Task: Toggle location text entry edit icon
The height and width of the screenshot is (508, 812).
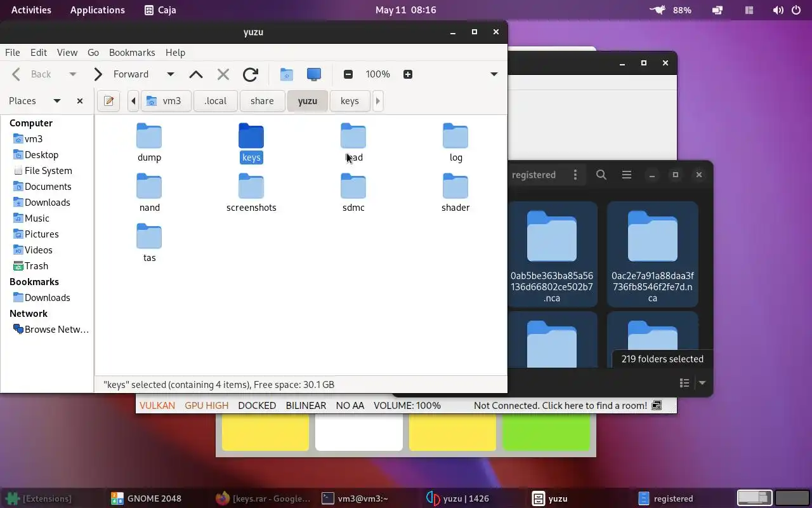Action: (x=108, y=101)
